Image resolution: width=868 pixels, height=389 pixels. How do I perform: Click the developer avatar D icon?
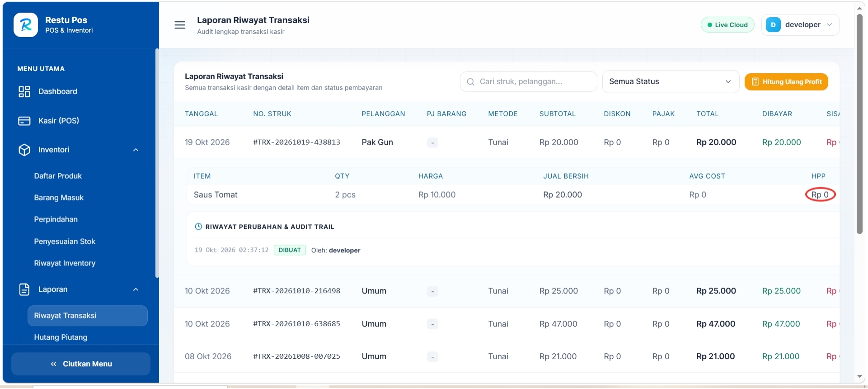773,25
